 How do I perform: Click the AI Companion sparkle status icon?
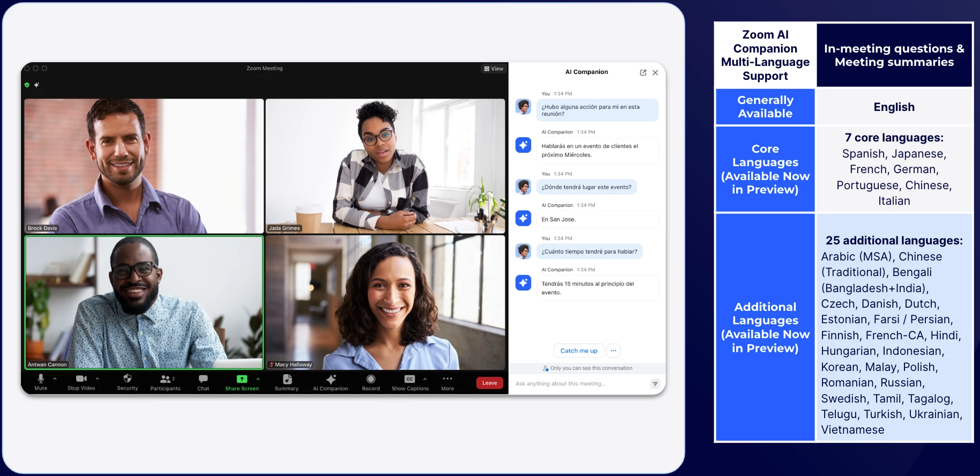click(36, 85)
